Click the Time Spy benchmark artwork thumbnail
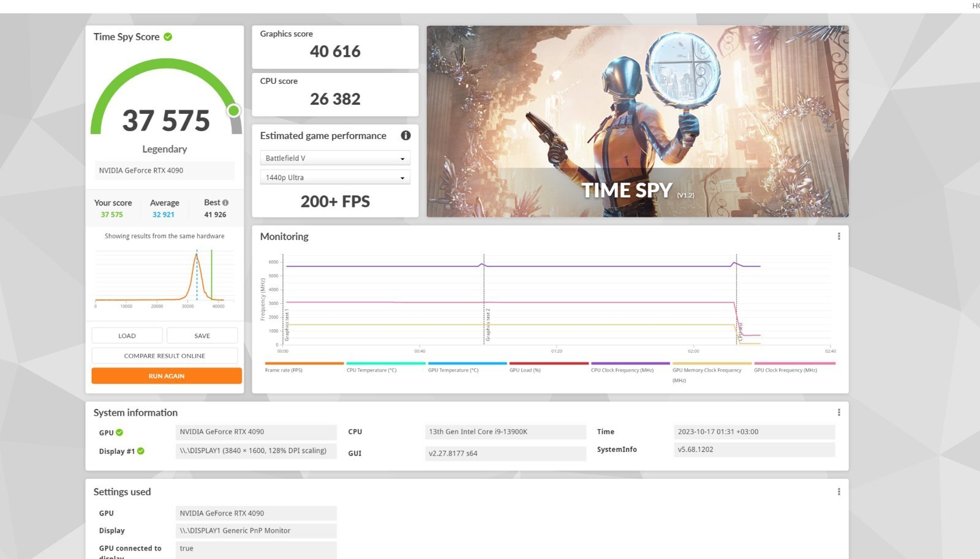 (x=638, y=121)
